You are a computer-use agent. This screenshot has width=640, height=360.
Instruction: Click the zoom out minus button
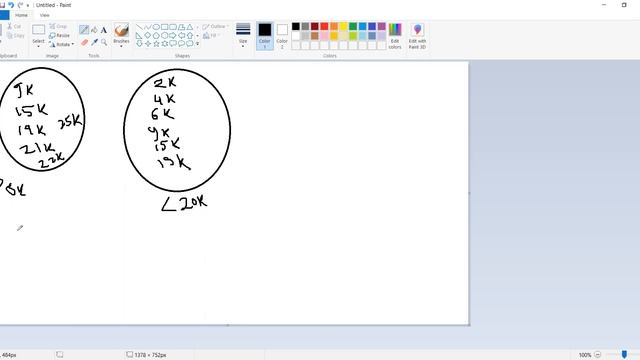598,355
